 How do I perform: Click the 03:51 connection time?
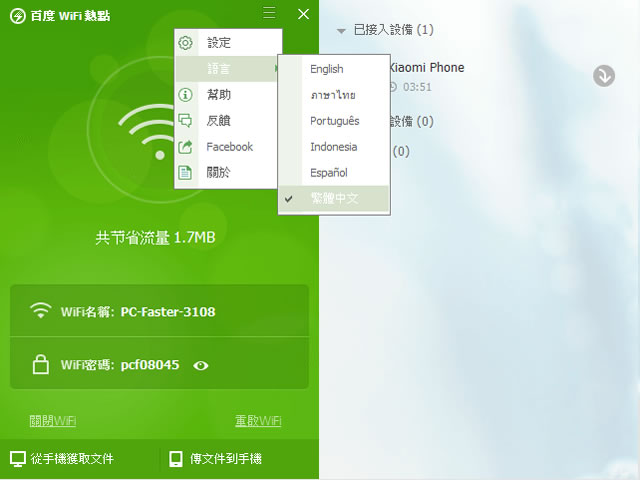pos(417,87)
